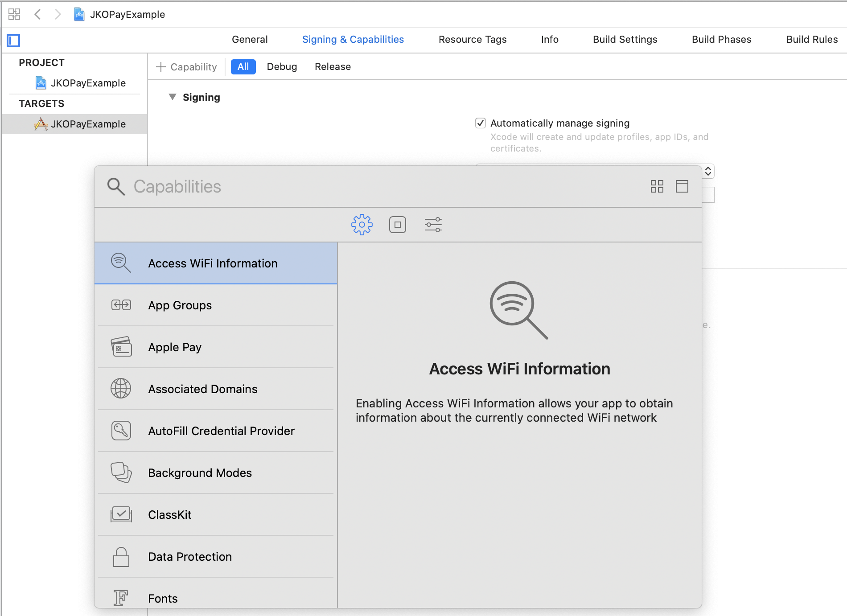Collapse the Signing section triangle

click(173, 97)
